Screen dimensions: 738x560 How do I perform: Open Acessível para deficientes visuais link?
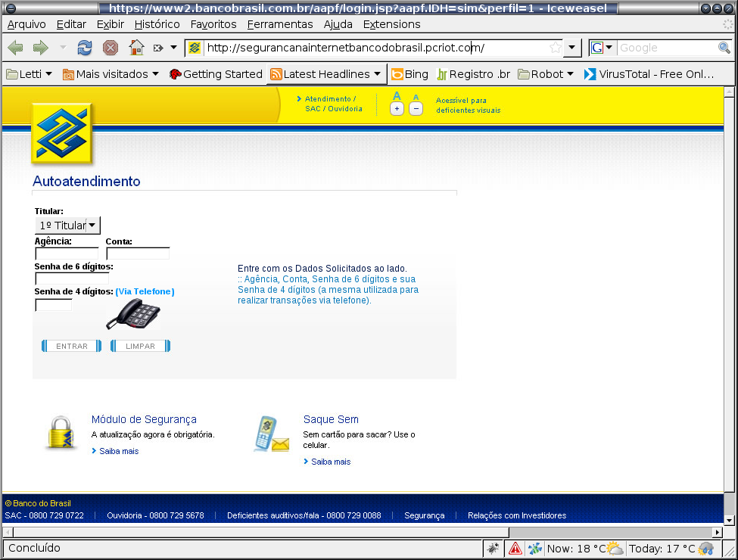[468, 105]
